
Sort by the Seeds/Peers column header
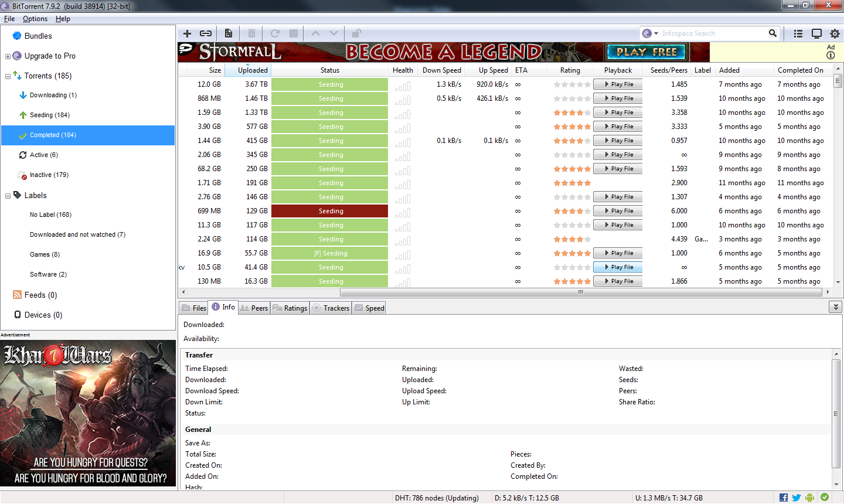click(668, 70)
